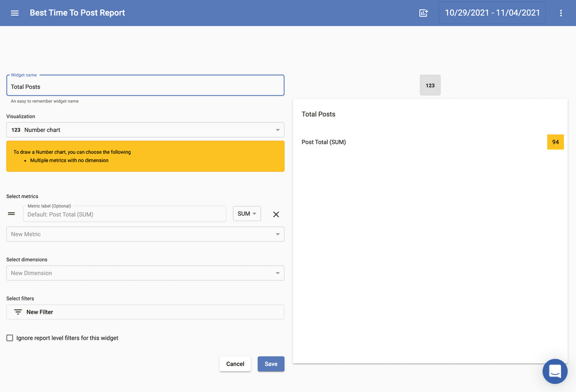
Task: Remove the Post Total metric
Action: coord(276,214)
